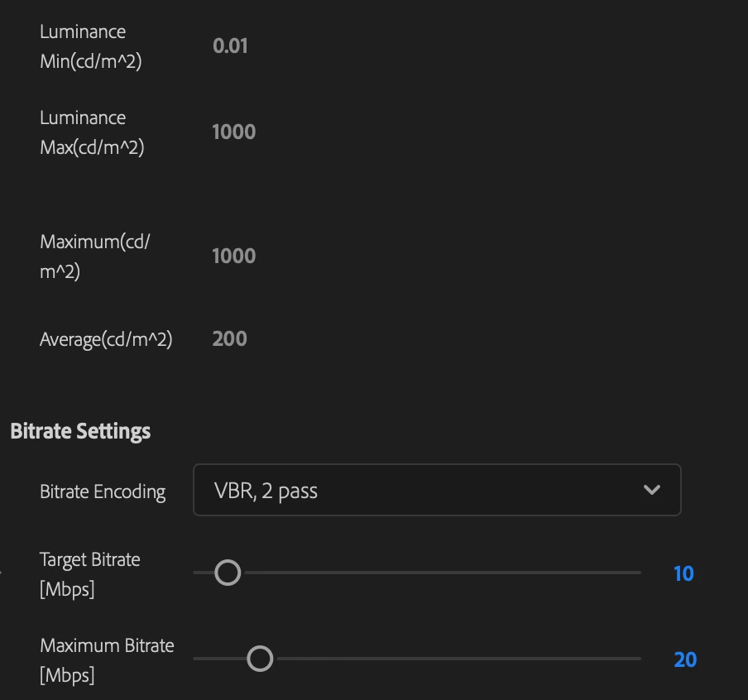Click the Bitrate Encoding label
Viewport: 748px width, 700px height.
pyautogui.click(x=103, y=491)
